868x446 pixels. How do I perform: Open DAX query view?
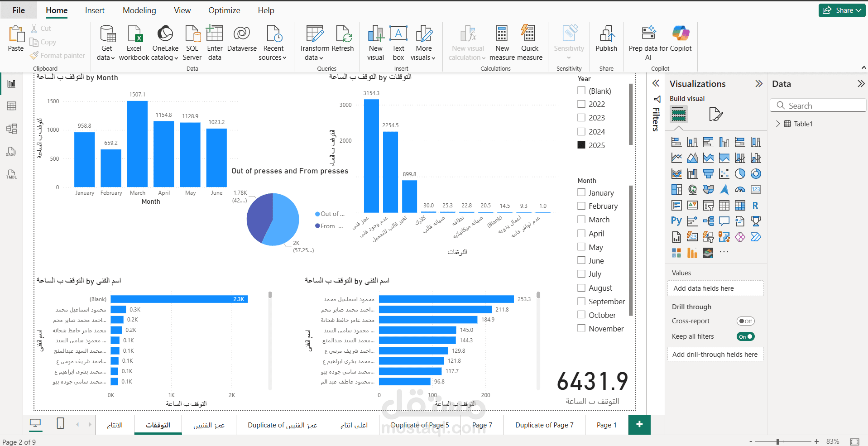pyautogui.click(x=11, y=151)
